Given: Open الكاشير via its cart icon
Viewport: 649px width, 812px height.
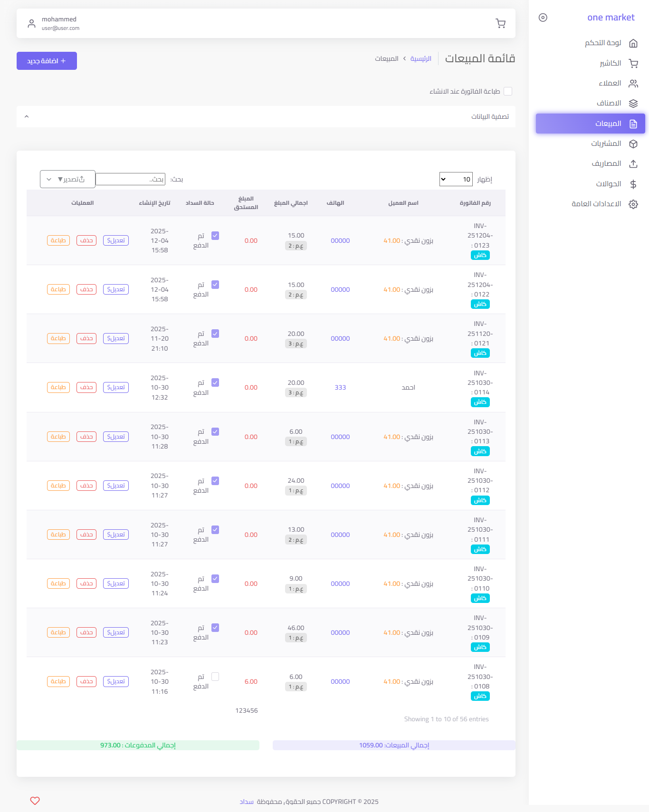Looking at the screenshot, I should click(x=633, y=63).
